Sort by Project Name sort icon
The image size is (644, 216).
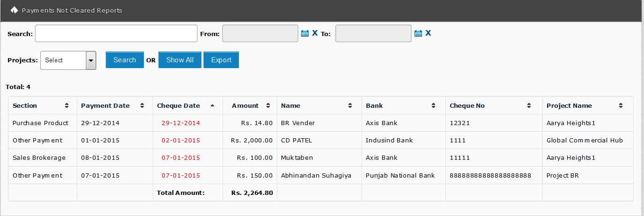click(x=621, y=106)
